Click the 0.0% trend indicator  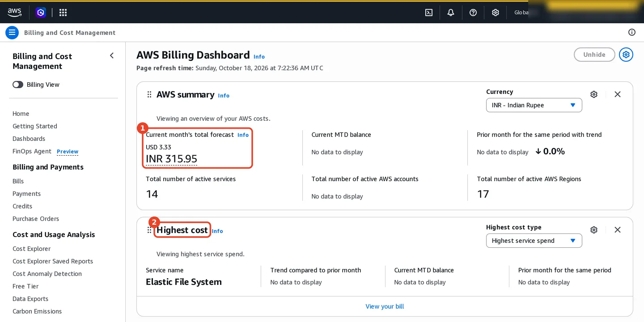(550, 152)
